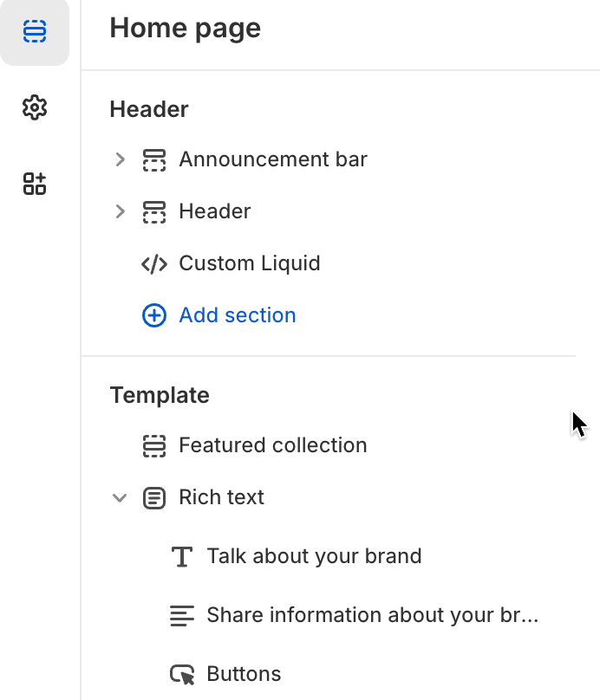The width and height of the screenshot is (600, 700).
Task: Click the text block paragraph icon
Action: point(182,616)
